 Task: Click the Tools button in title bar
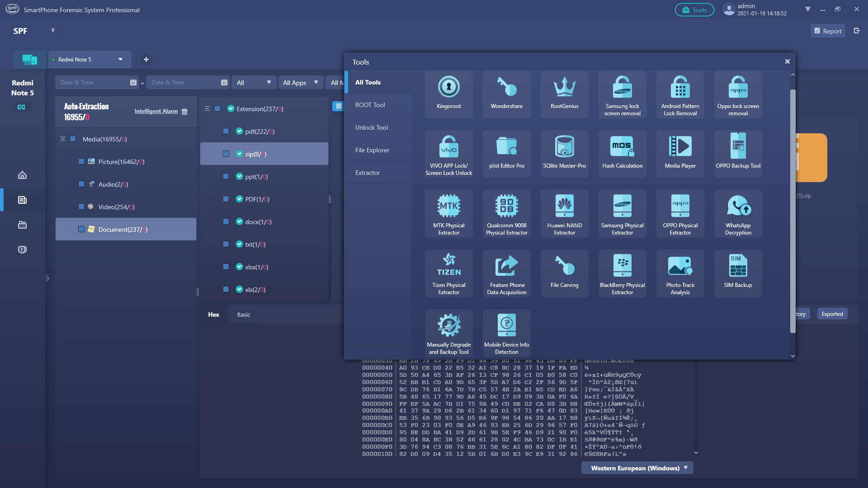694,10
